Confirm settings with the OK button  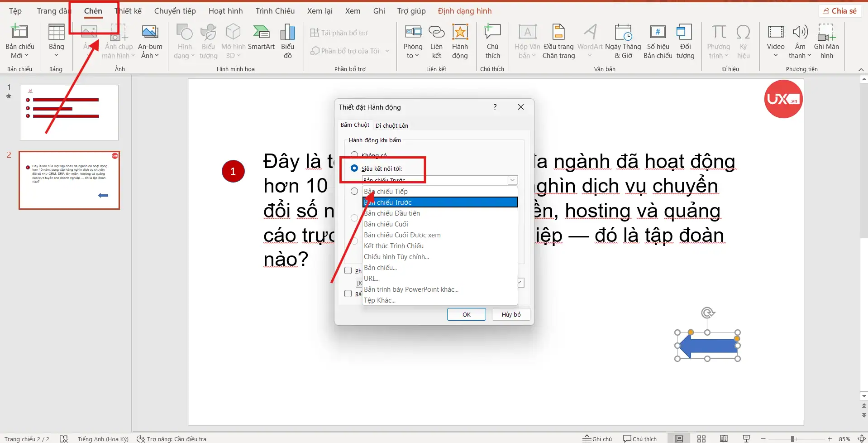pyautogui.click(x=466, y=314)
